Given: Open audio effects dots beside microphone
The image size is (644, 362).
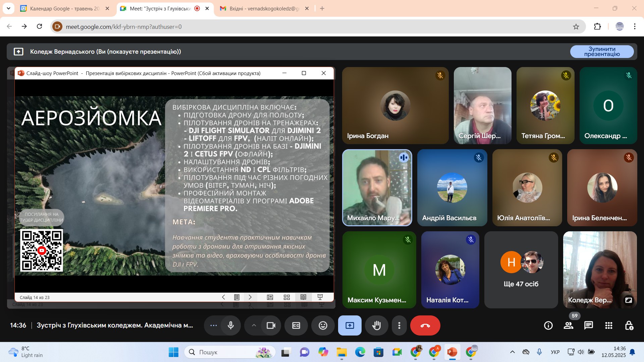Looking at the screenshot, I should tap(213, 325).
